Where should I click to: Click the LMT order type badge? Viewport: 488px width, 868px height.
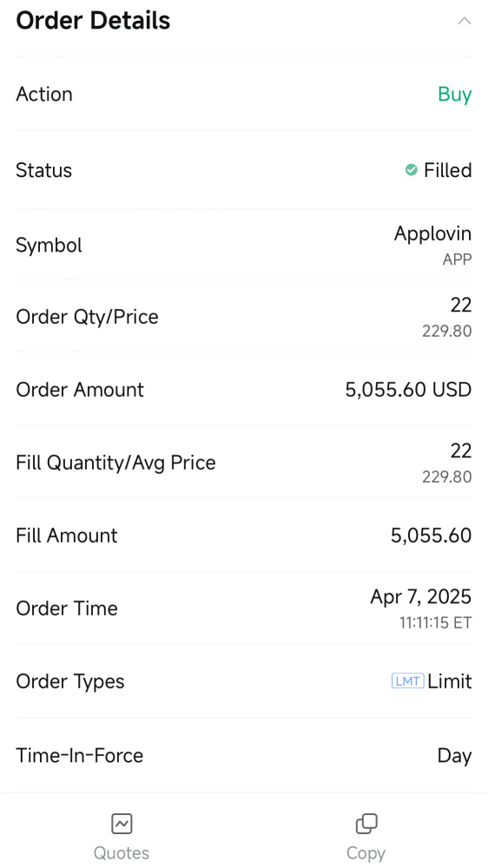click(408, 681)
